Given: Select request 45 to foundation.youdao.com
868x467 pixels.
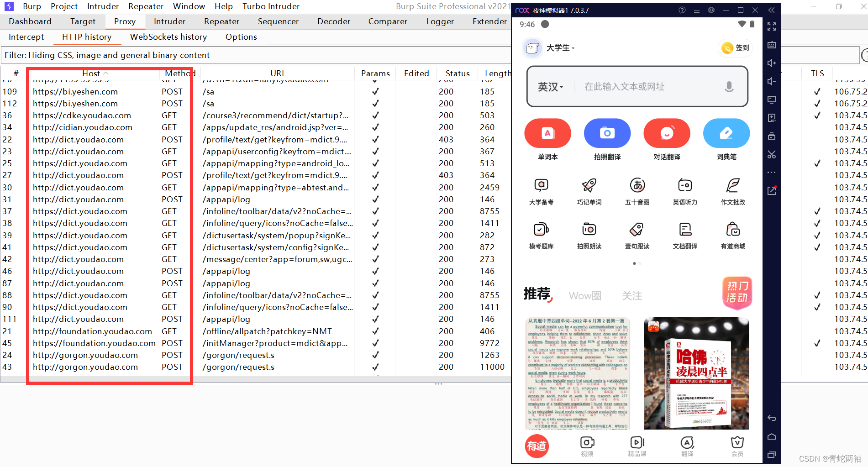Looking at the screenshot, I should pyautogui.click(x=256, y=343).
